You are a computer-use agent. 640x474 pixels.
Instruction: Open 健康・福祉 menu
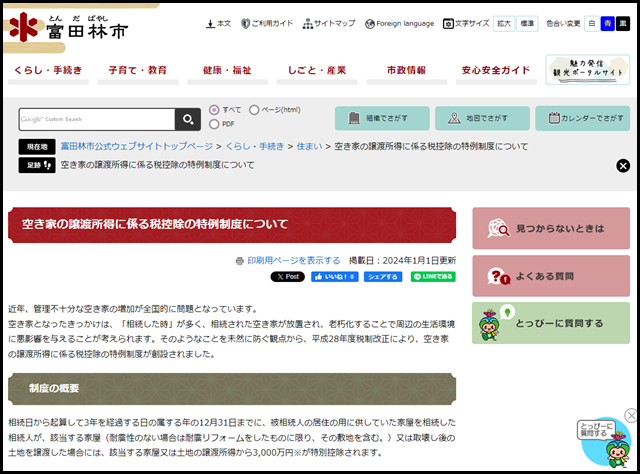227,70
